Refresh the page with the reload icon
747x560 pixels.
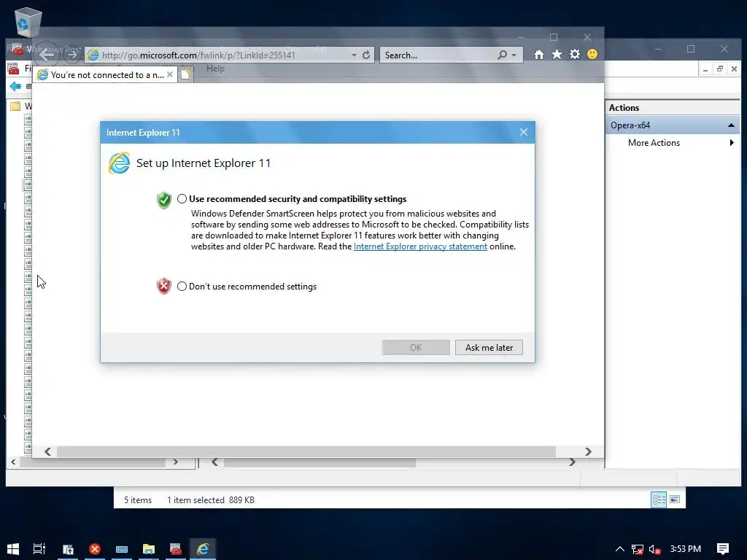pos(366,55)
